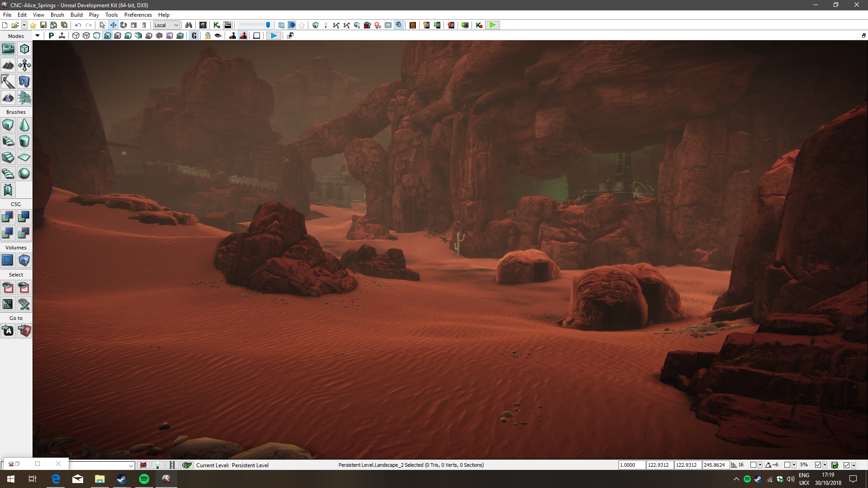The image size is (868, 488).
Task: Open the File menu
Action: pyautogui.click(x=7, y=15)
